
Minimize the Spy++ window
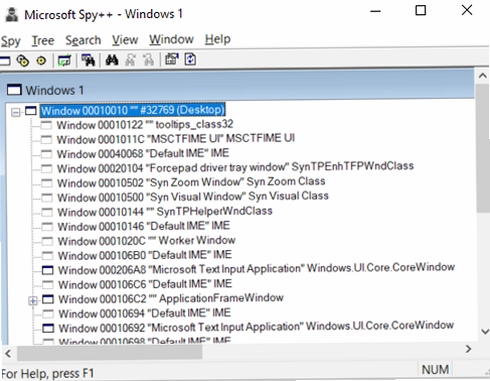coord(375,11)
